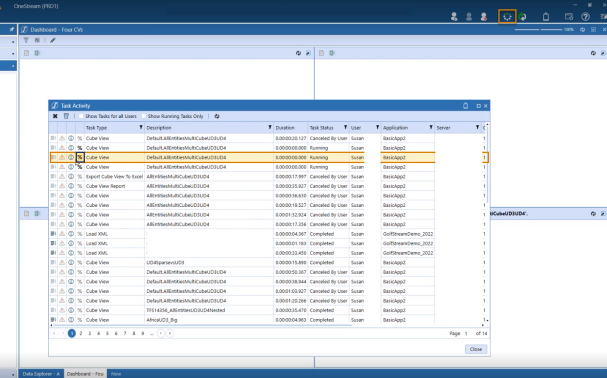
Task: Open the New tab at bottom
Action: click(x=116, y=374)
